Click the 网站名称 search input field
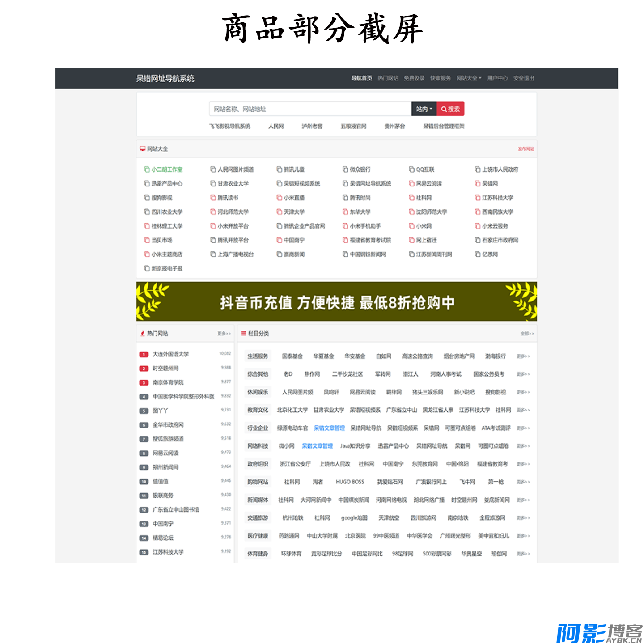This screenshot has height=644, width=644. 309,109
